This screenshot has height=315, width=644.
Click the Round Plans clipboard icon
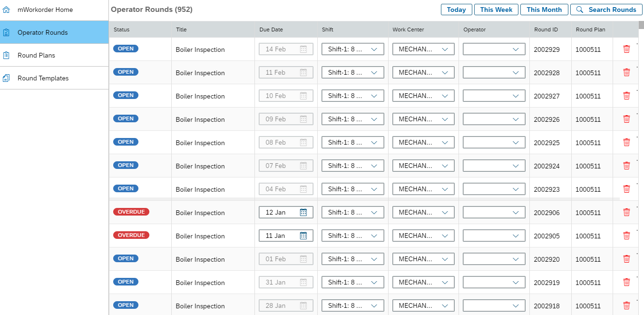[x=6, y=55]
